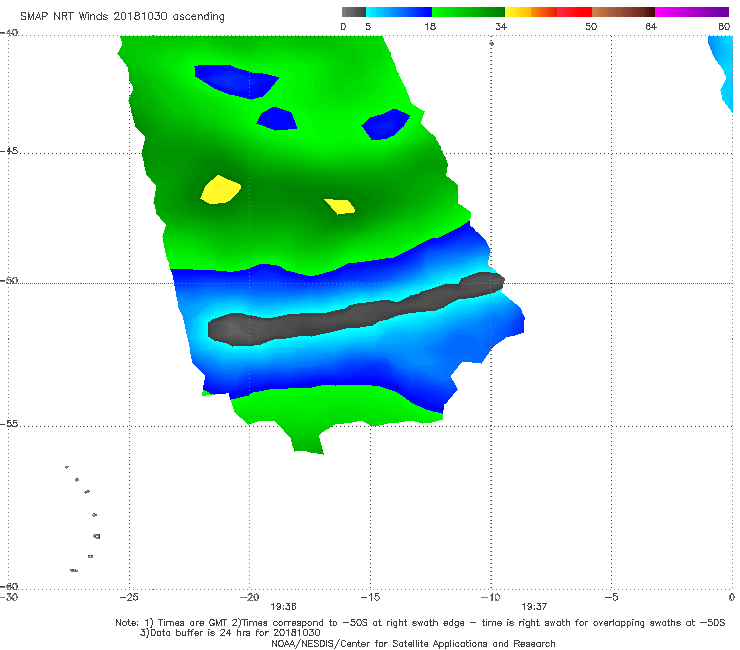Click the longitude label -15
This screenshot has width=740, height=650.
[370, 597]
